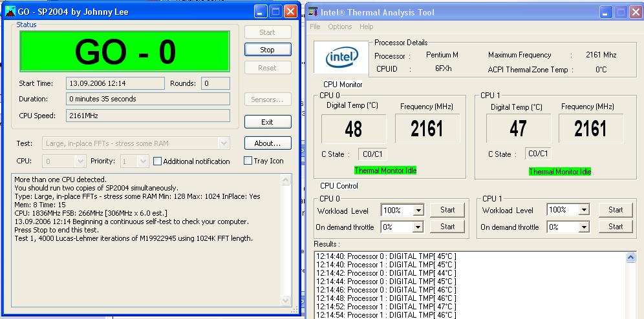Click the Start Time field in SP2004
Viewport: 644px width, 319px height.
tap(115, 83)
